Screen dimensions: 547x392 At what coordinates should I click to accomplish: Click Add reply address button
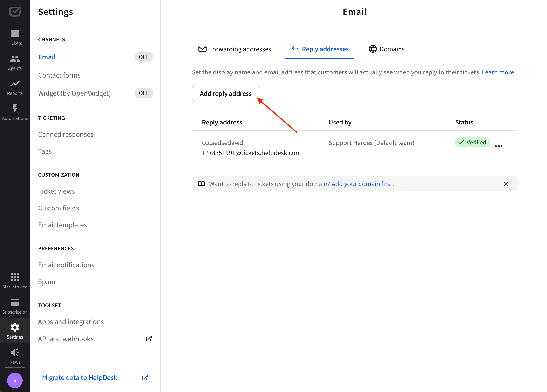[x=225, y=93]
